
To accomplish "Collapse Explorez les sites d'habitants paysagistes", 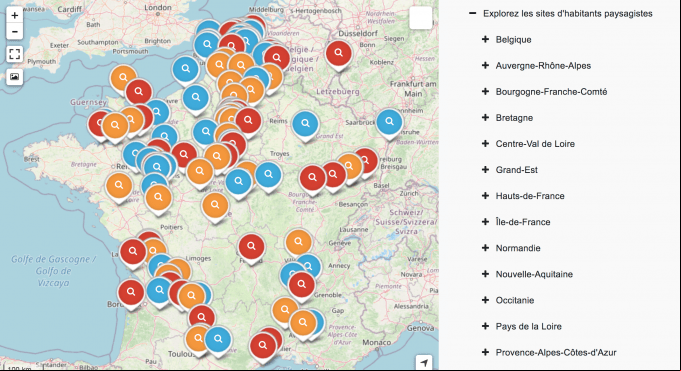I will (x=473, y=13).
